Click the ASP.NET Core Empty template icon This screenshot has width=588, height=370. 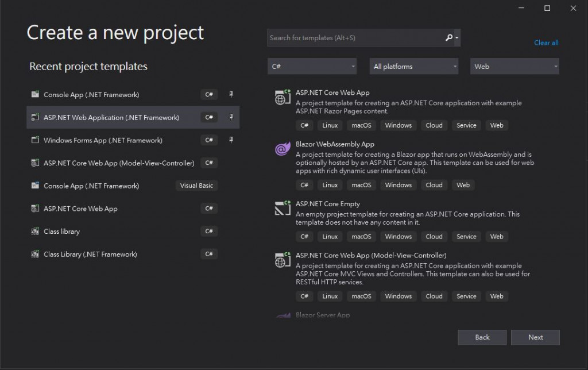[x=281, y=208]
